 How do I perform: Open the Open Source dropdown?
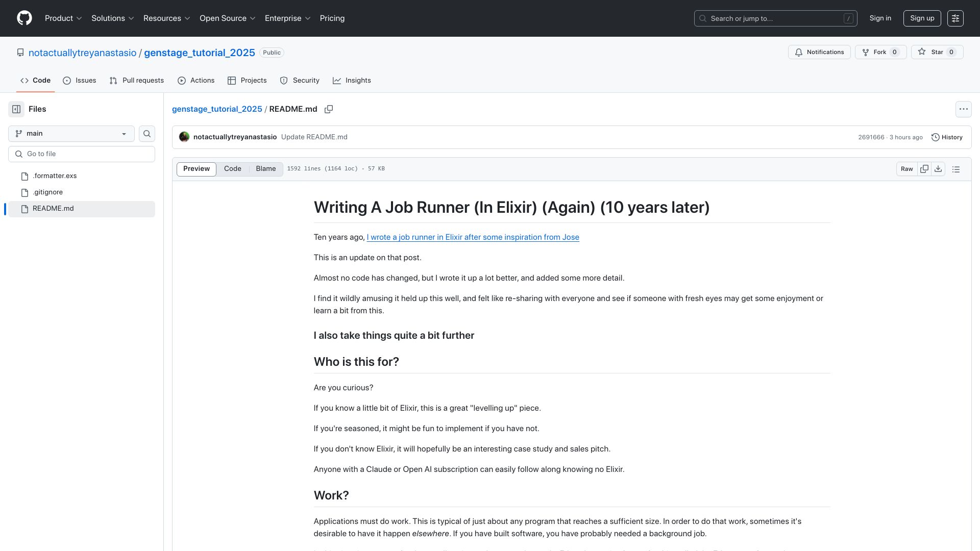click(x=227, y=18)
